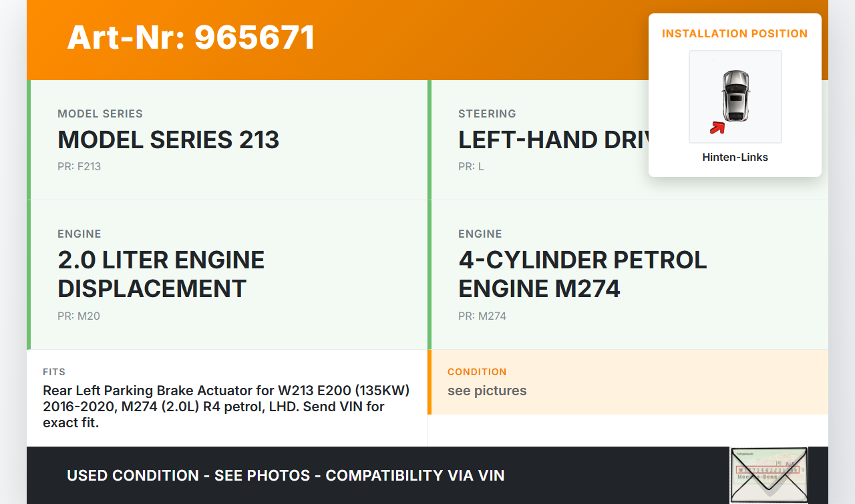Click the PR: F213 code
Screen dimensions: 855x504
[x=79, y=166]
